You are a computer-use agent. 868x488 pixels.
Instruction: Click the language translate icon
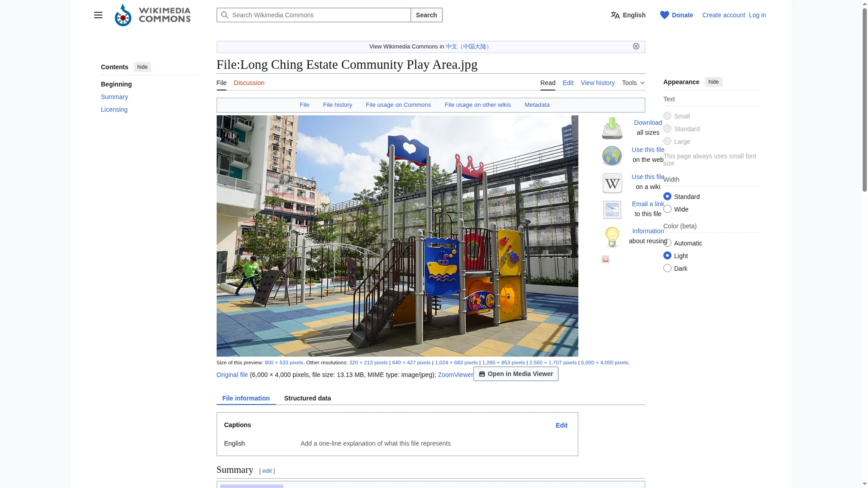[615, 15]
